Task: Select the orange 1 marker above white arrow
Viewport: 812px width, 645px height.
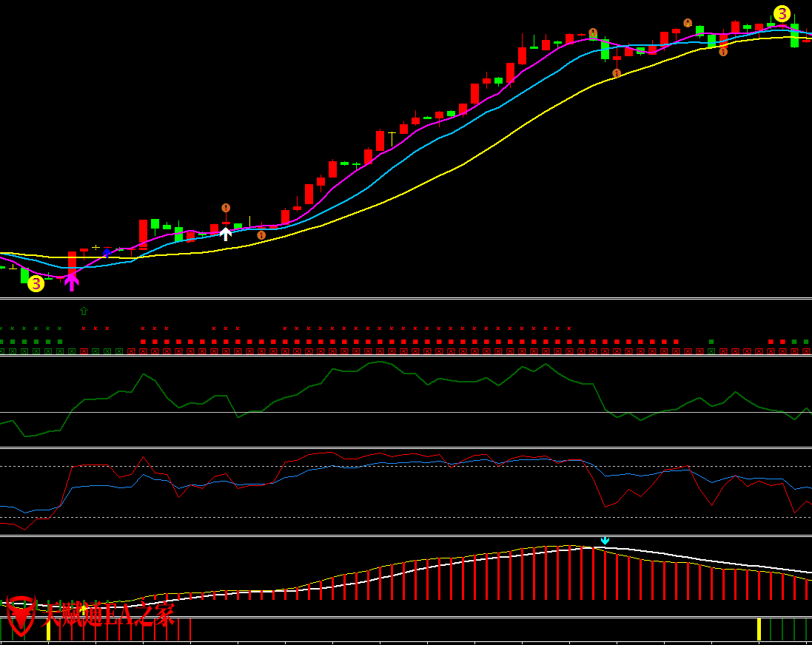Action: point(226,208)
